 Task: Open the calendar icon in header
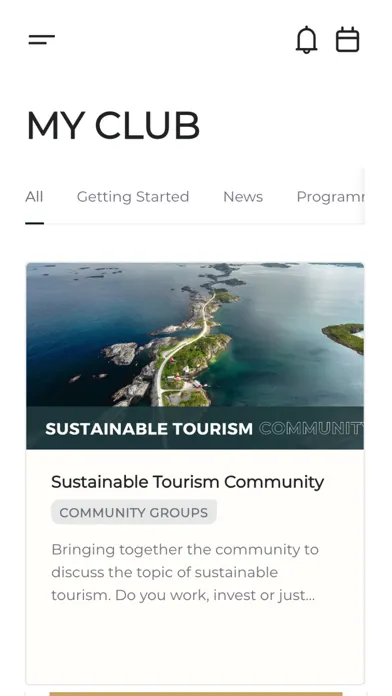click(x=347, y=40)
